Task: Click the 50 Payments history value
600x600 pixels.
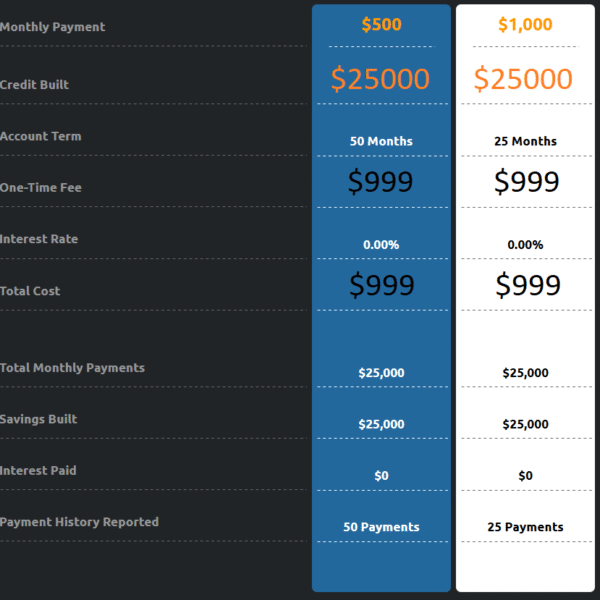Action: click(381, 527)
